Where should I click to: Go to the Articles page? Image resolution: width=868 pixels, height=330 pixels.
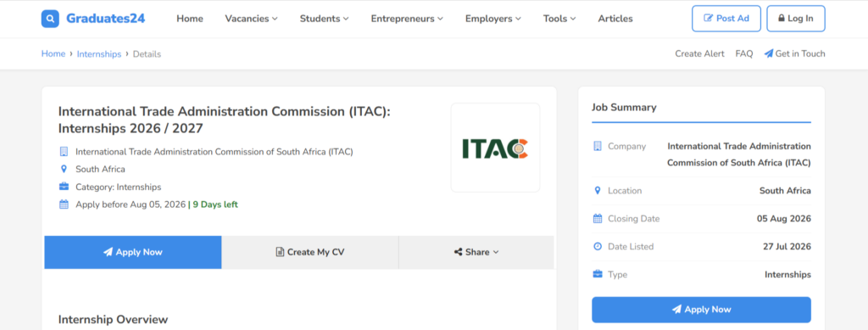pyautogui.click(x=615, y=19)
